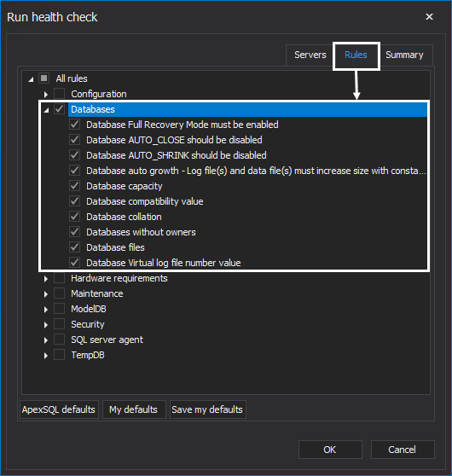The image size is (452, 476).
Task: Uncheck the Databases category checkbox
Action: tap(59, 109)
